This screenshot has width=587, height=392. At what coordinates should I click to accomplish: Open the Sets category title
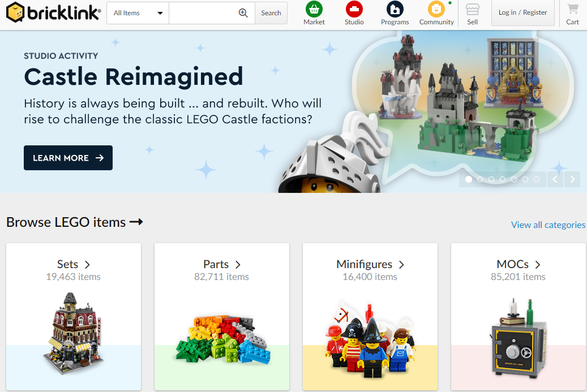coord(74,265)
